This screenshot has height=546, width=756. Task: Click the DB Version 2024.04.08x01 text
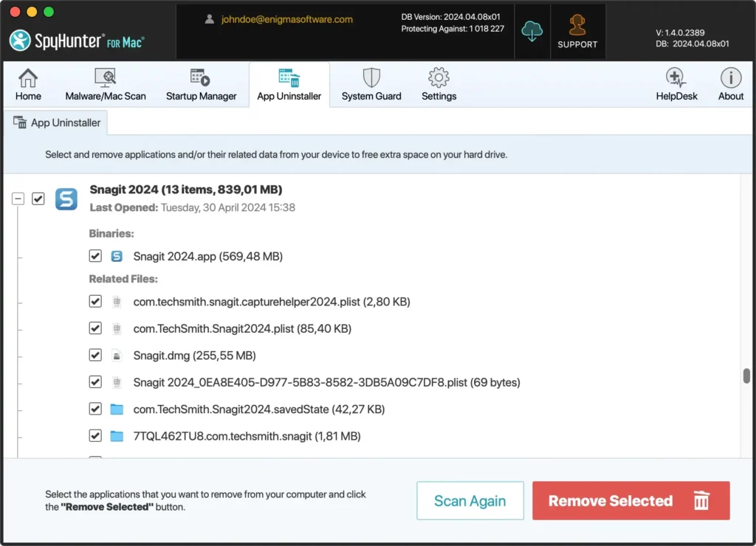tap(450, 17)
